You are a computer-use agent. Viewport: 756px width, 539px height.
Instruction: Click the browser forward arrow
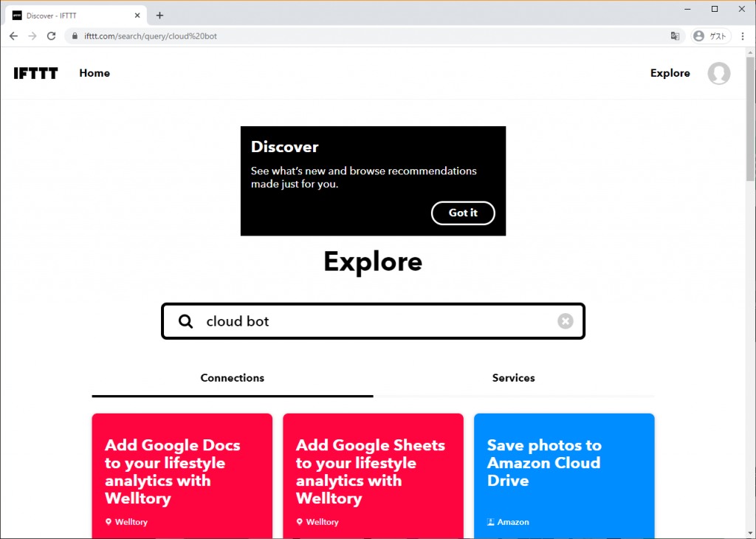[x=32, y=36]
